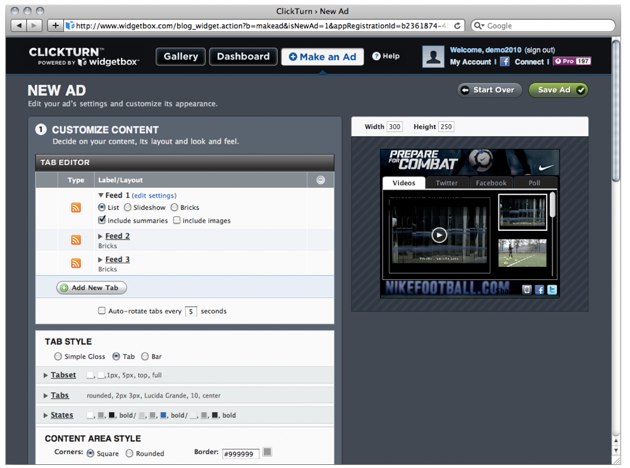Enable Auto-rotate tabs checkbox
This screenshot has width=630, height=468.
(x=102, y=311)
